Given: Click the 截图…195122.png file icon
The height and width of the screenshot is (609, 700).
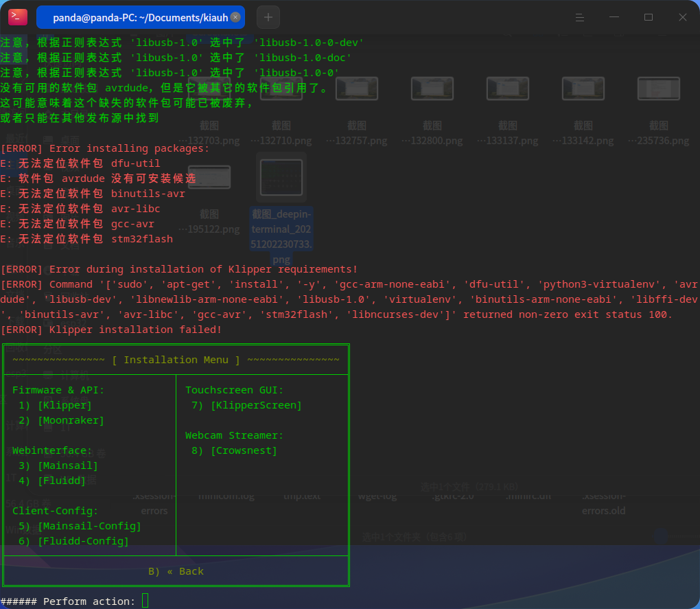Looking at the screenshot, I should (x=209, y=176).
